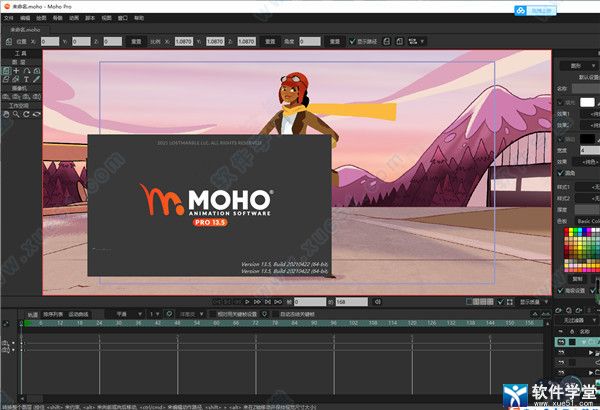Select the Transform Layer tool
600x410 pixels.
pyautogui.click(x=6, y=71)
